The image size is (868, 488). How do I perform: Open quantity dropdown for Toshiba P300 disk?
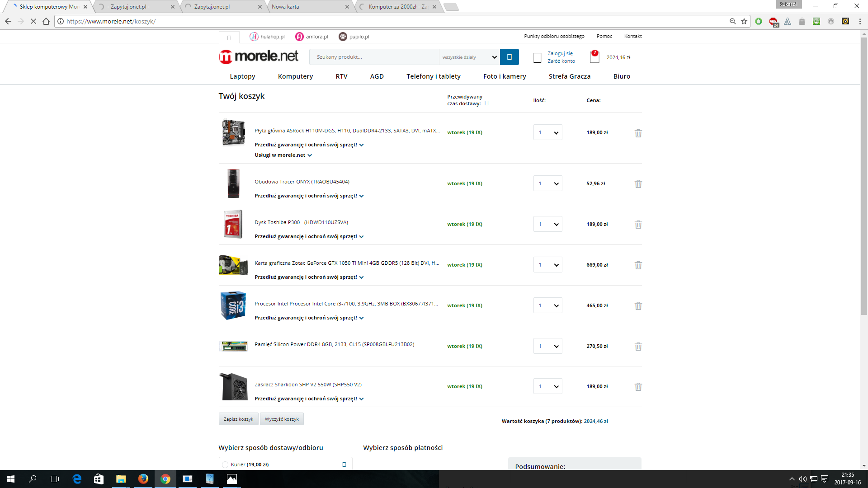point(547,224)
